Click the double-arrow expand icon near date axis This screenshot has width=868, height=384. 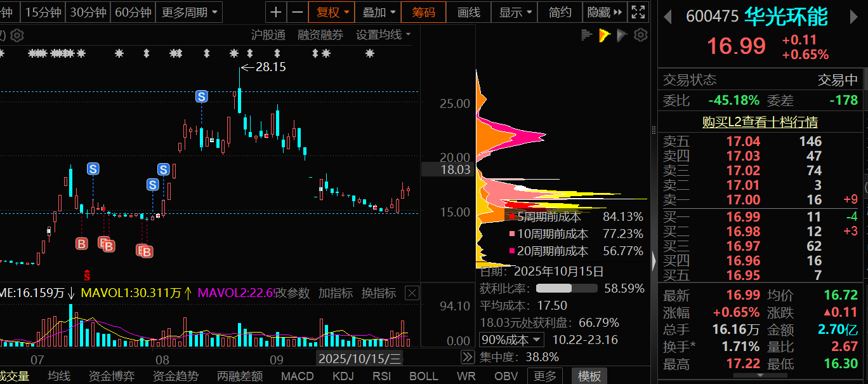click(x=467, y=357)
